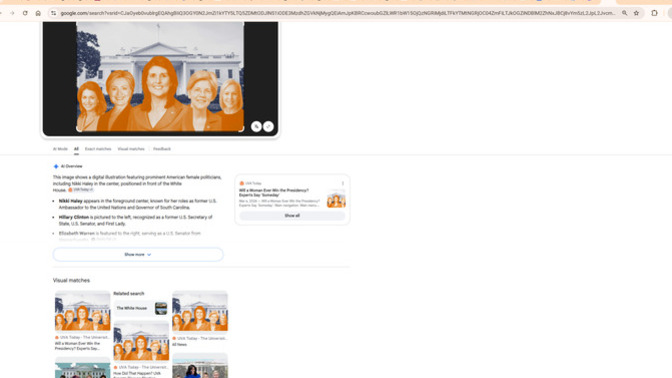Click the 'AI Overview' label
The width and height of the screenshot is (672, 378).
pyautogui.click(x=72, y=166)
